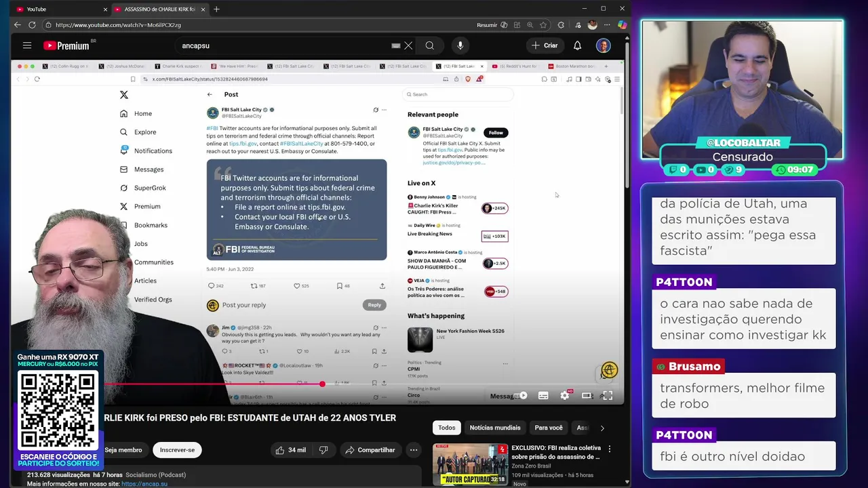Add page to favorites with the star
The width and height of the screenshot is (868, 488).
[x=543, y=25]
